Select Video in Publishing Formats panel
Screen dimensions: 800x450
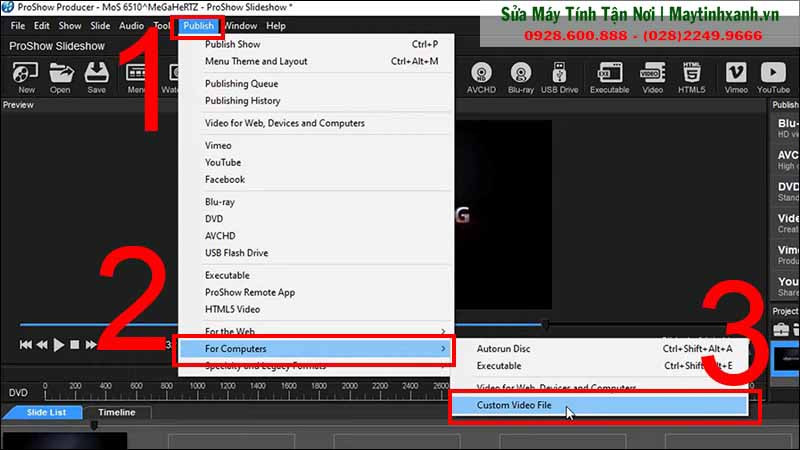coord(786,223)
